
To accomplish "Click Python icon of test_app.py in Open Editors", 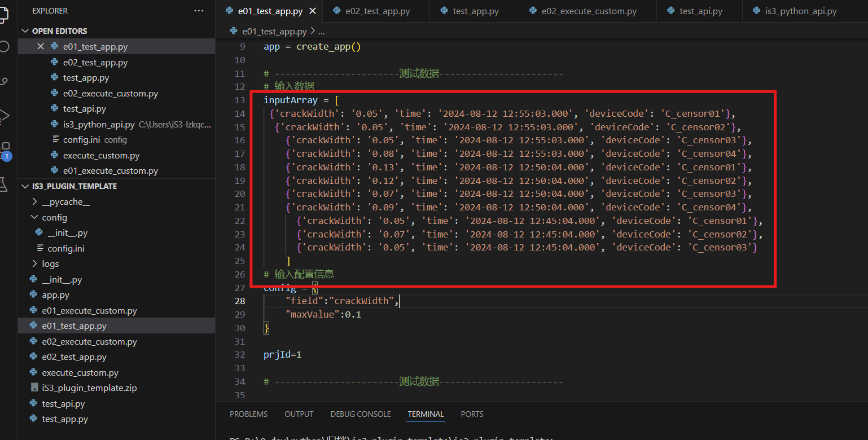I will coord(54,78).
